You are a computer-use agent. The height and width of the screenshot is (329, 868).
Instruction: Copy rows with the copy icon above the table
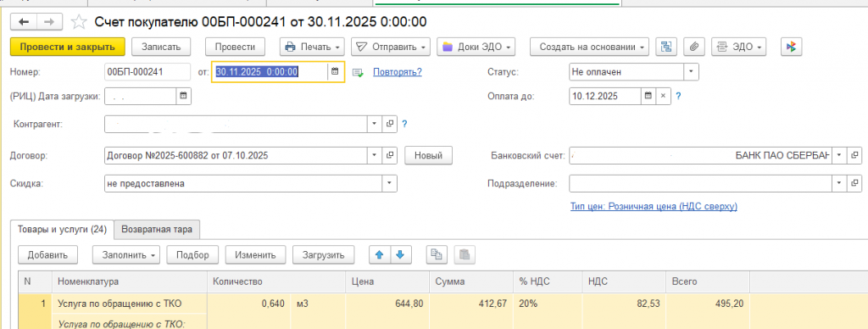click(x=437, y=254)
